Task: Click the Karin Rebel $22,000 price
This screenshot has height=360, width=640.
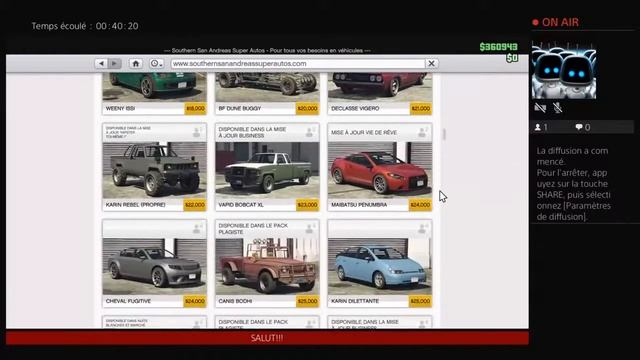Action: (x=195, y=205)
